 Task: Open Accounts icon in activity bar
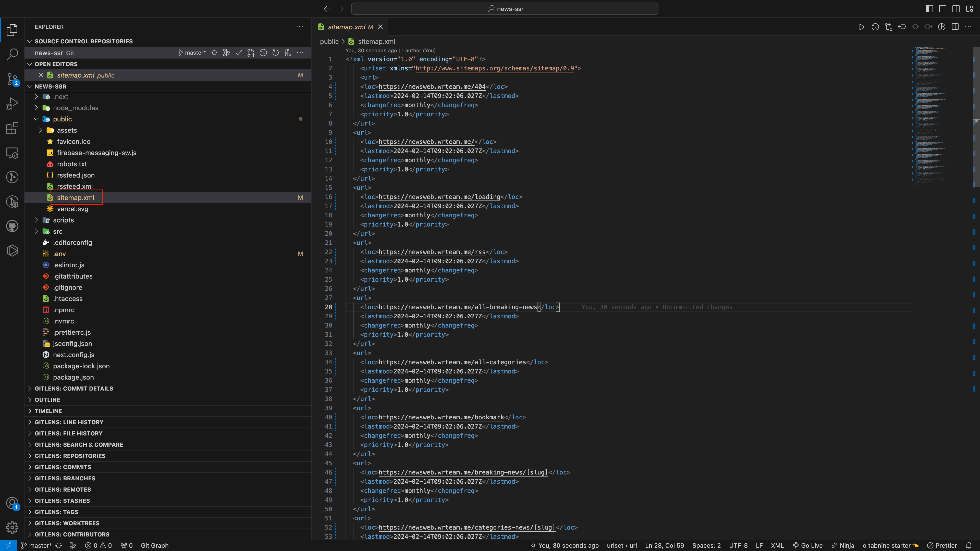pyautogui.click(x=12, y=503)
